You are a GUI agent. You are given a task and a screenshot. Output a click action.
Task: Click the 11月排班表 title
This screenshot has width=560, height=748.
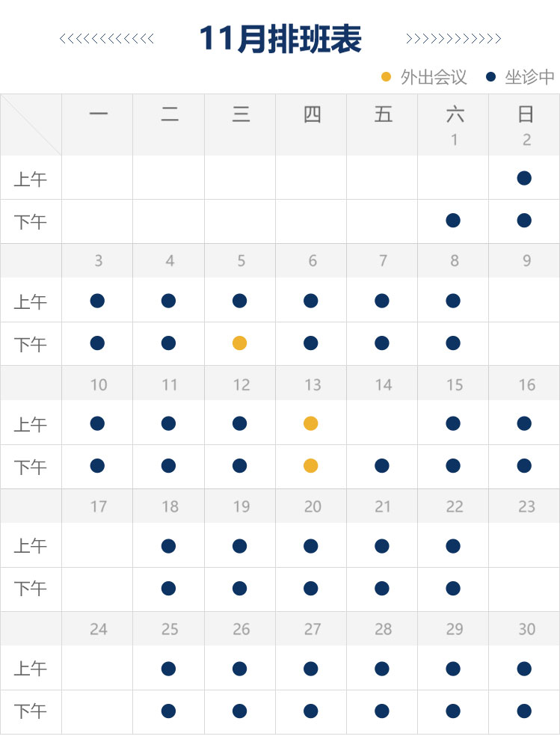coord(280,39)
